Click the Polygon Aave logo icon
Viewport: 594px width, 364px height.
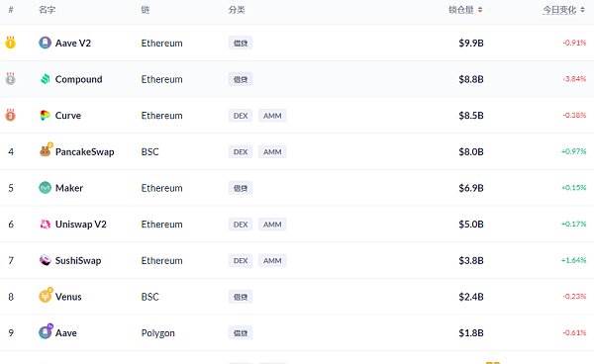tap(46, 331)
